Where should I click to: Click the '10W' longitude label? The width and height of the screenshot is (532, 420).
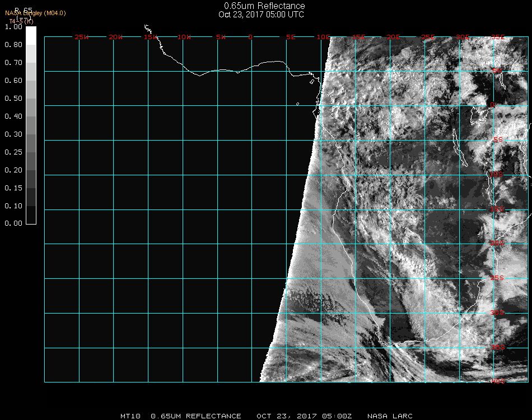(184, 37)
